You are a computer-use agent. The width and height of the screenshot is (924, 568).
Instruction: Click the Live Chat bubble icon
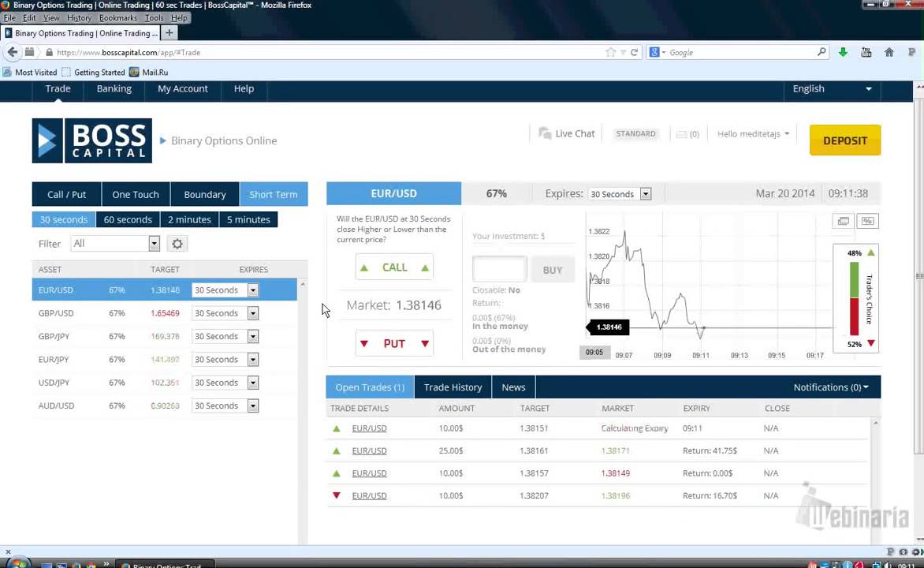coord(545,133)
